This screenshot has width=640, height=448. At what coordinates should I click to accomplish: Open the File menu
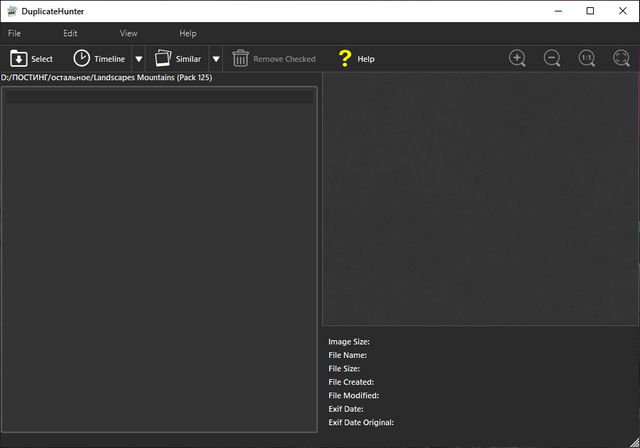(14, 33)
